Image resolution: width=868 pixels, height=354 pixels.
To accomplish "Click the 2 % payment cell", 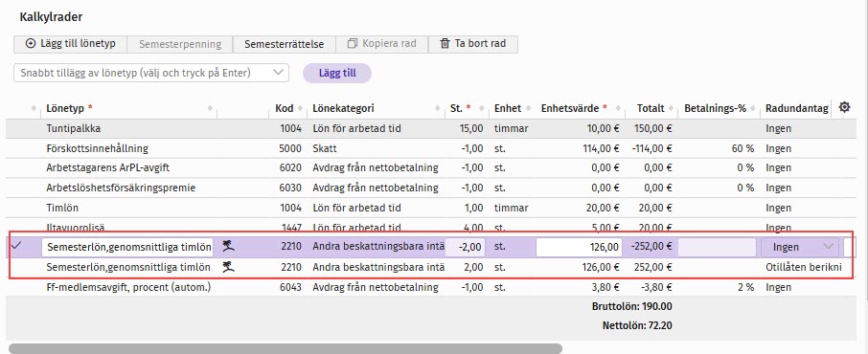I will tap(744, 287).
